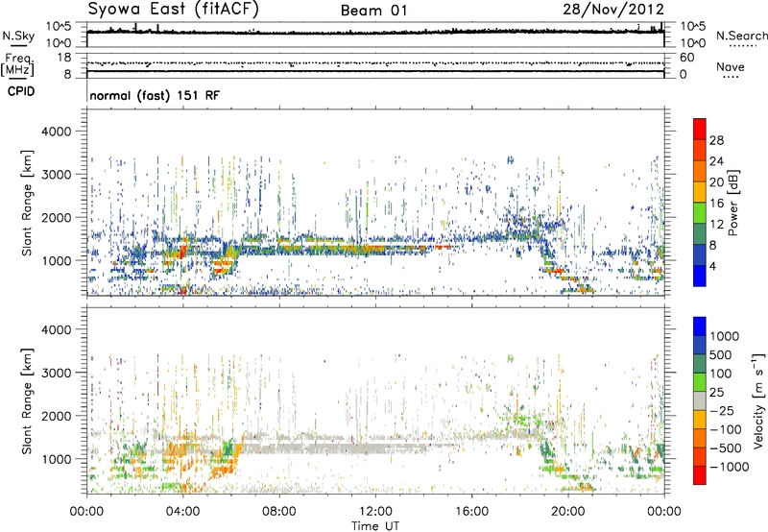
Task: Click the "N.Search" legend label
Action: (x=741, y=36)
